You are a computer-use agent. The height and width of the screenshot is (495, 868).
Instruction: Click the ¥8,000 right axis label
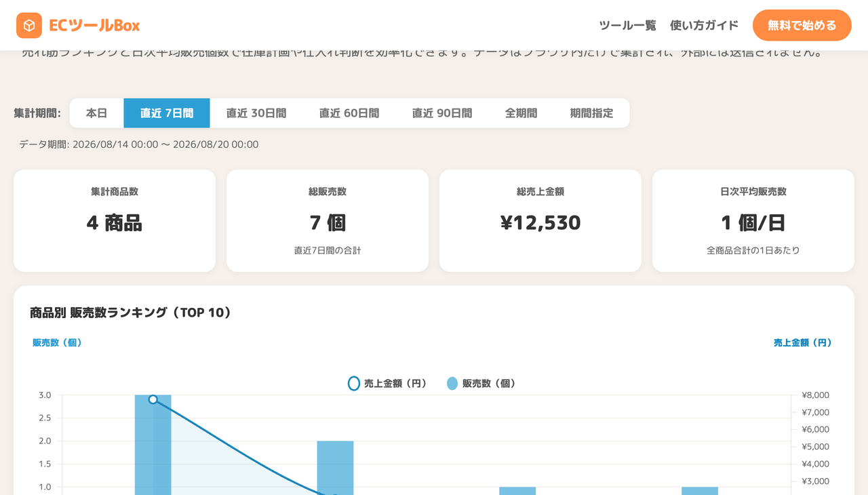[x=815, y=395]
